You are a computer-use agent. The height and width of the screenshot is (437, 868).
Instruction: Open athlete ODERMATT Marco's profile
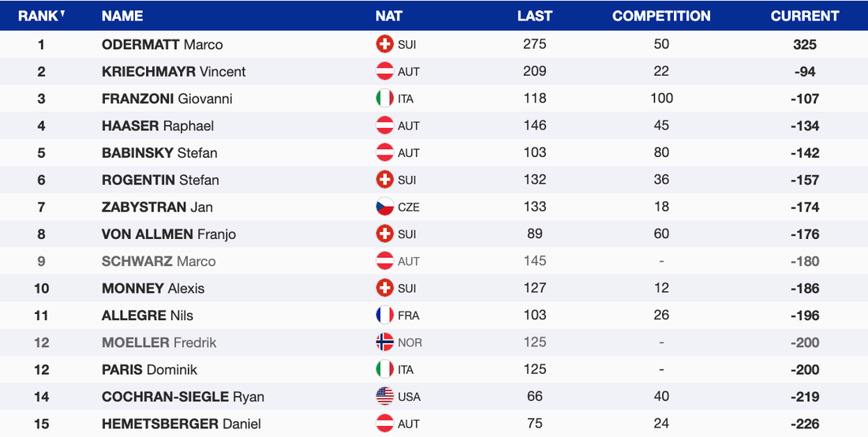163,45
